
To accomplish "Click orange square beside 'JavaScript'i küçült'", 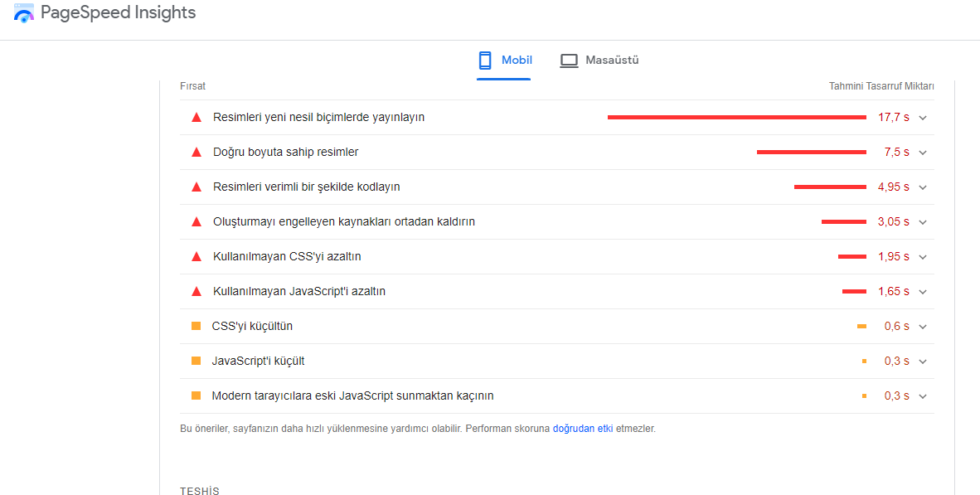I will (x=196, y=362).
